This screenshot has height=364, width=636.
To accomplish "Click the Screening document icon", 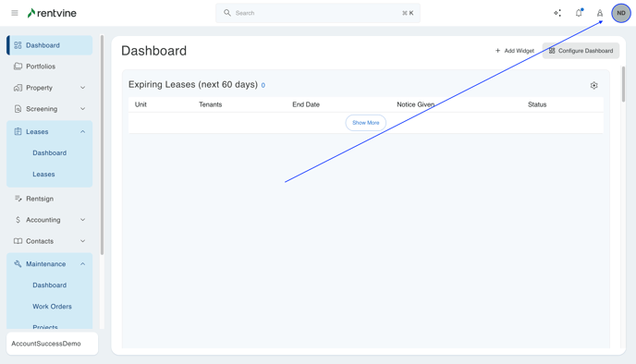I will [x=18, y=109].
